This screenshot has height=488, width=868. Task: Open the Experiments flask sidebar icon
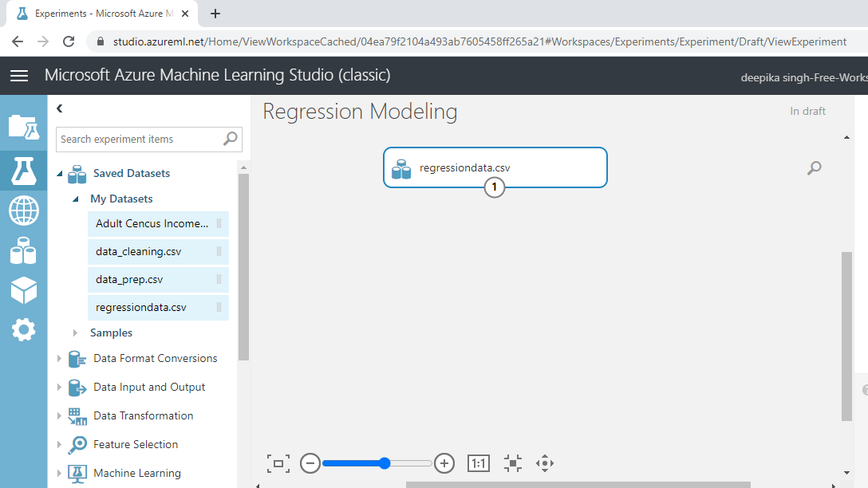23,171
